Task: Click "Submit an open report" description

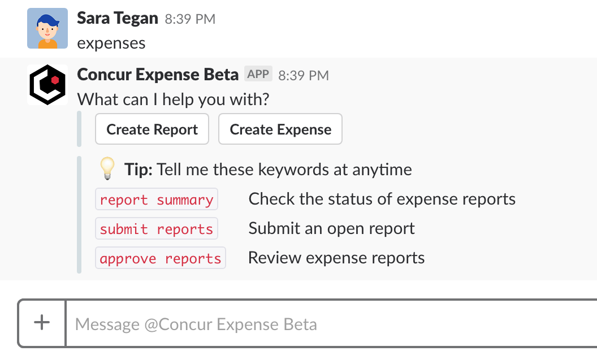Action: tap(331, 228)
